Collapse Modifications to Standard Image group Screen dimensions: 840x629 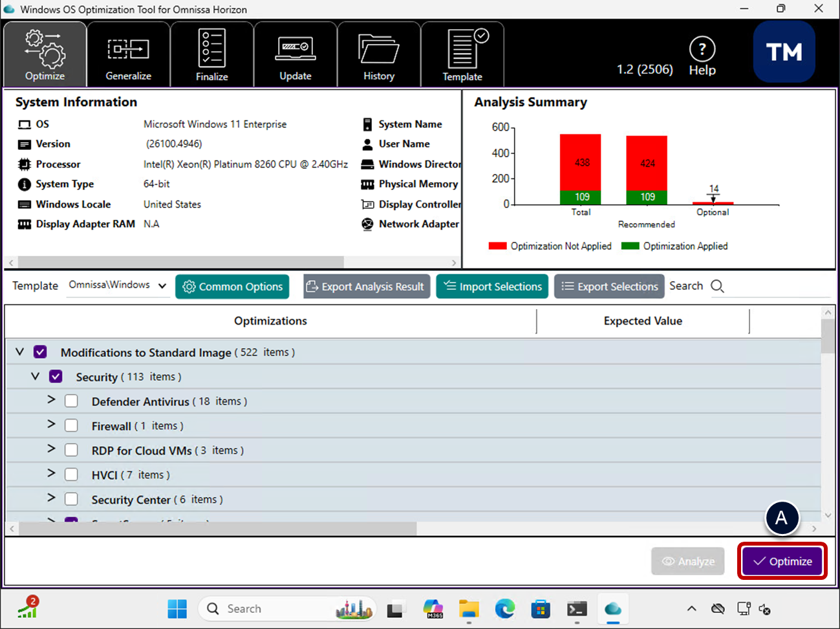[19, 352]
